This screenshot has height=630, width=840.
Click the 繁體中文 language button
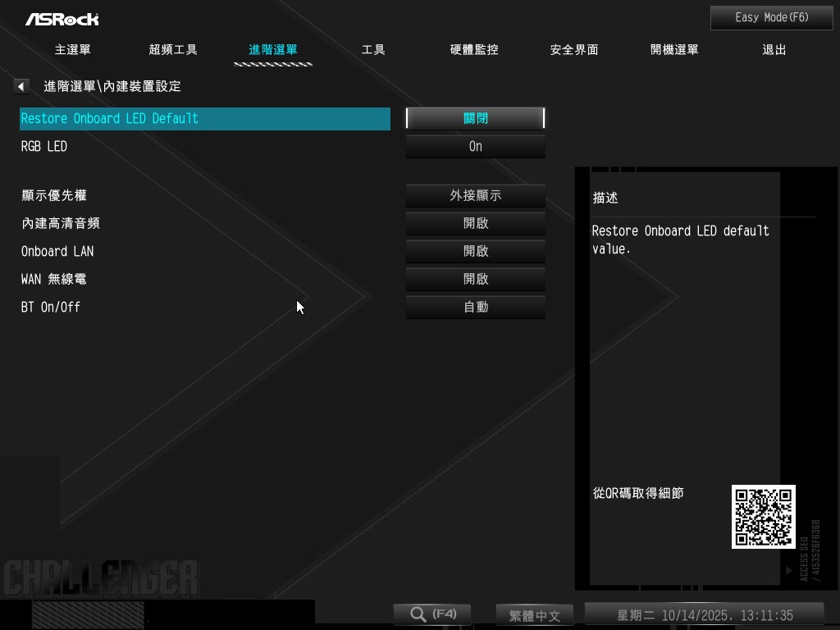click(535, 615)
